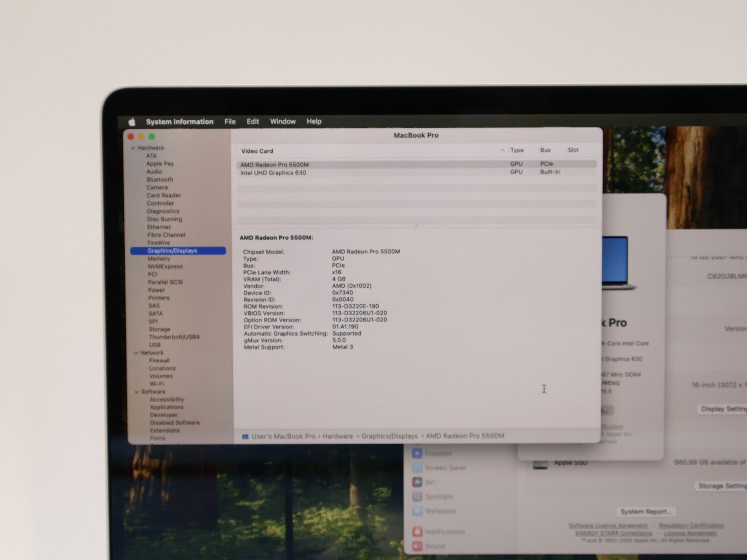Select Wi-Fi under Network

[x=157, y=384]
